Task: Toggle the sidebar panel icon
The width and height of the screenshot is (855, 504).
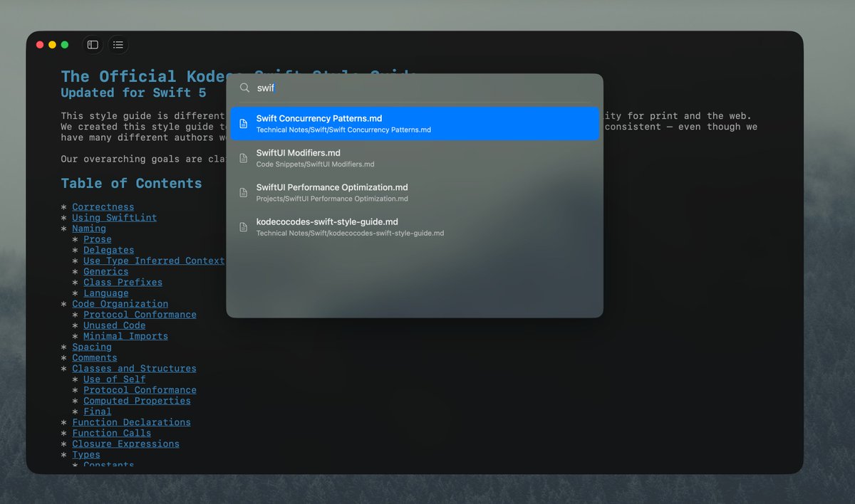Action: click(x=93, y=45)
